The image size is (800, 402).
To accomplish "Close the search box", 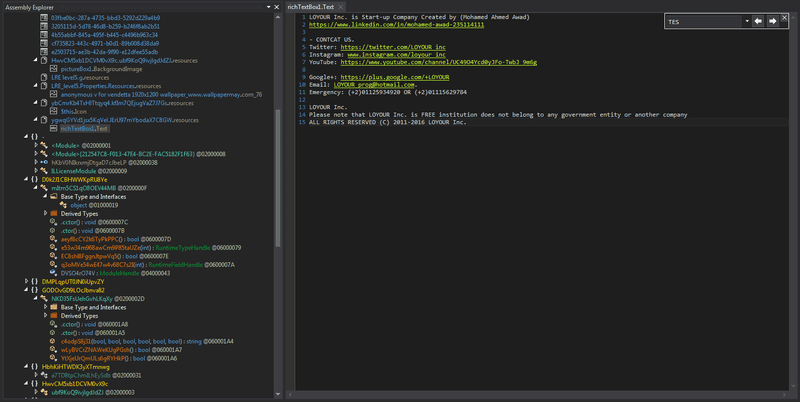I will (x=785, y=18).
